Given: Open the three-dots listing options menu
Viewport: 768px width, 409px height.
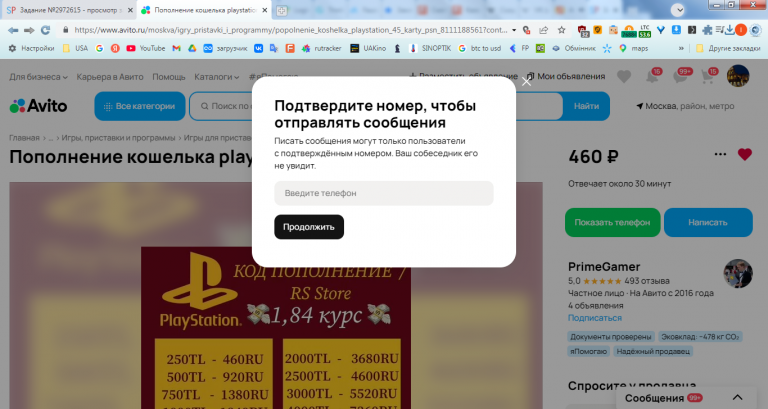Looking at the screenshot, I should 720,154.
